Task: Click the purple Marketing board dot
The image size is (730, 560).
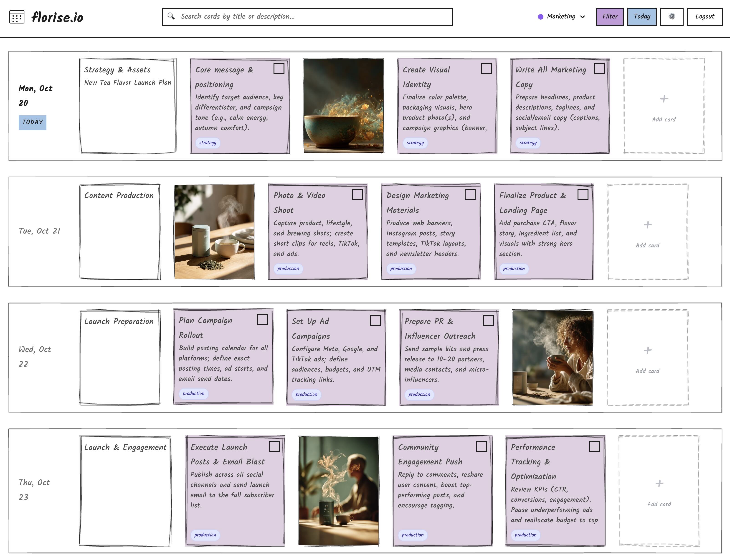Action: click(540, 17)
